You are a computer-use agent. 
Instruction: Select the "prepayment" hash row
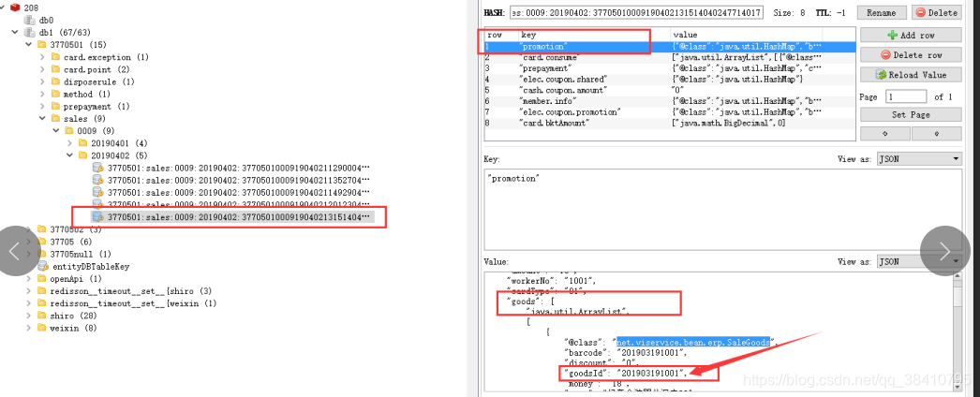point(669,68)
